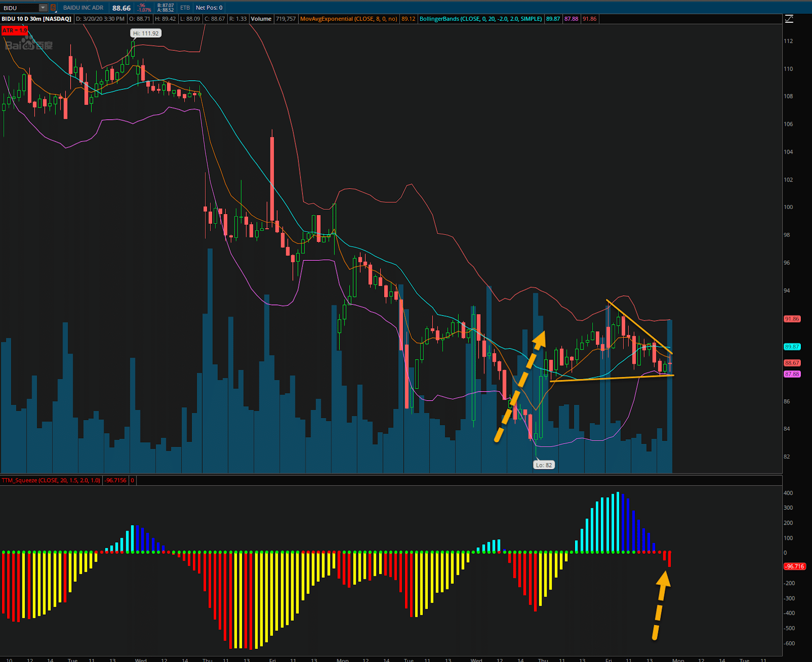
Task: Click the BIDU symbol input field
Action: pyautogui.click(x=20, y=8)
